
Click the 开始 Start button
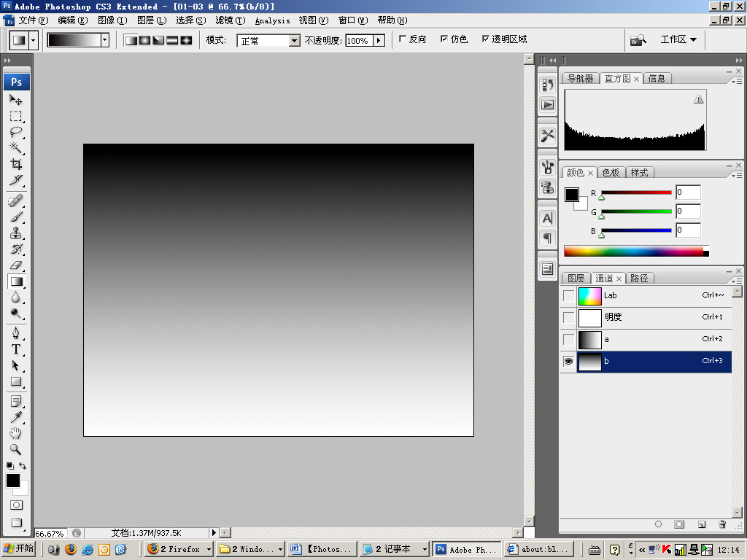click(19, 549)
